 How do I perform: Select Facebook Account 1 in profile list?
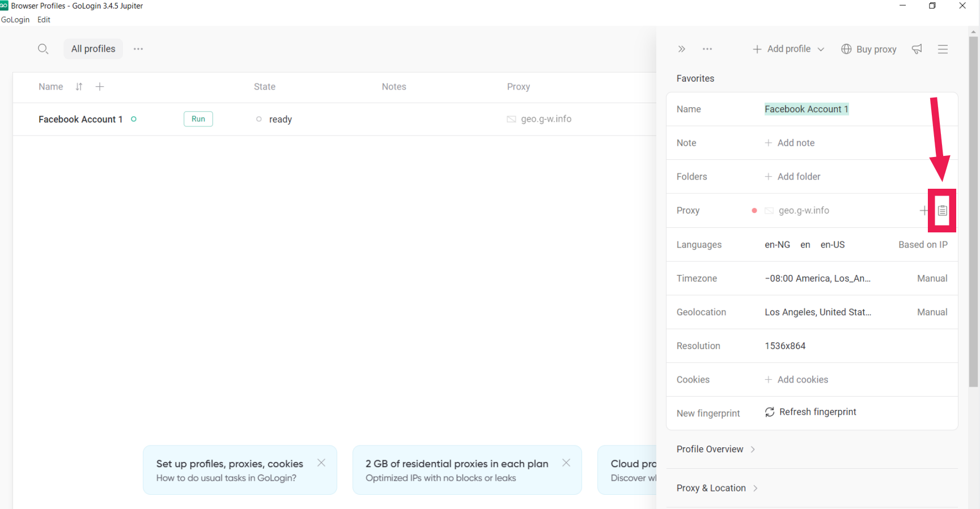pyautogui.click(x=80, y=120)
